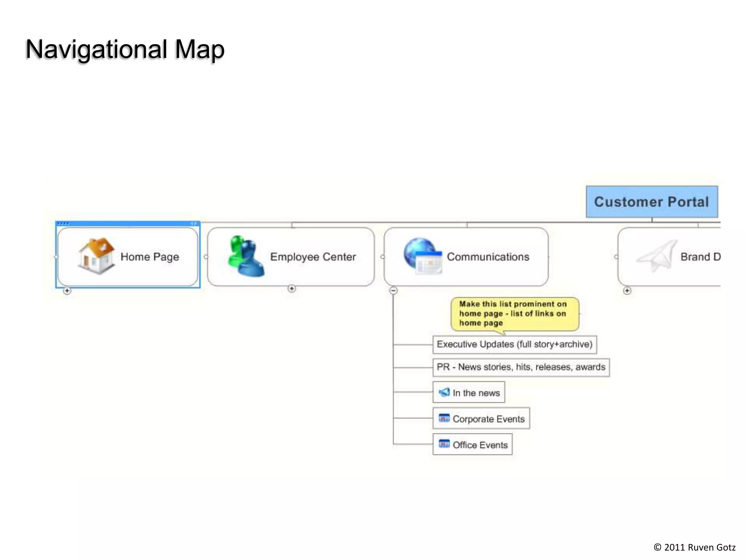747x560 pixels.
Task: Collapse the Communications branch minus button
Action: click(393, 291)
